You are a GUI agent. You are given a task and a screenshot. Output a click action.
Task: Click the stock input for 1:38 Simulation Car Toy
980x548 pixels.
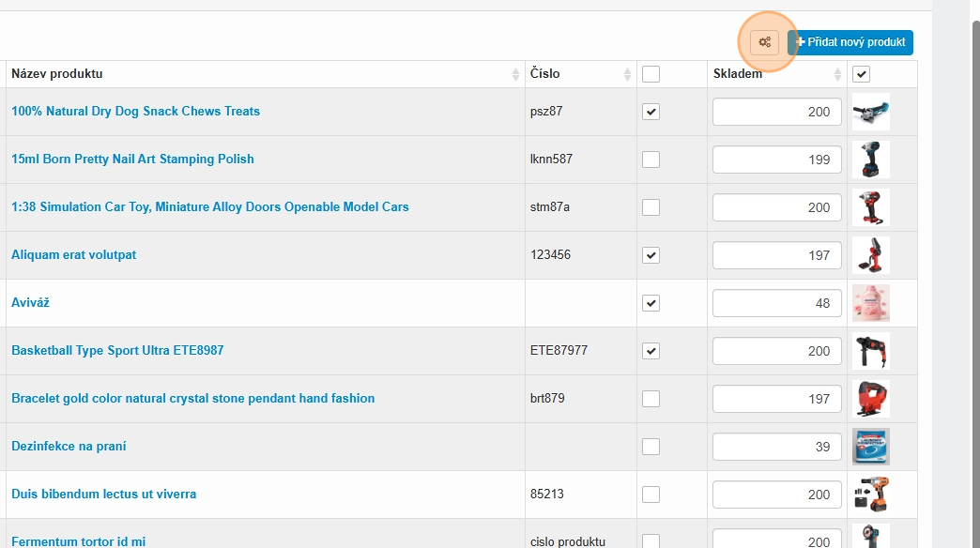(x=777, y=207)
